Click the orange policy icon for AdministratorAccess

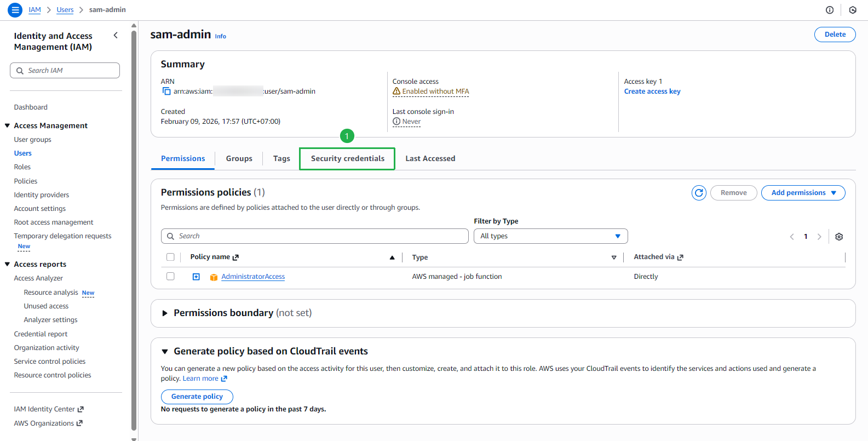(x=214, y=277)
